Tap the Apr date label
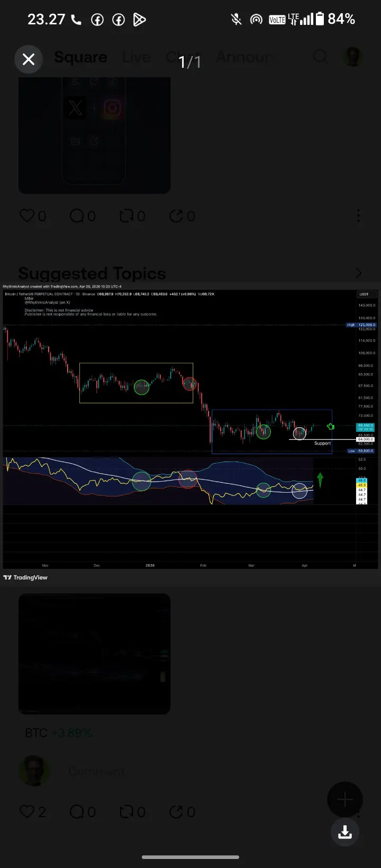Screen dimensions: 381x868 pos(304,565)
